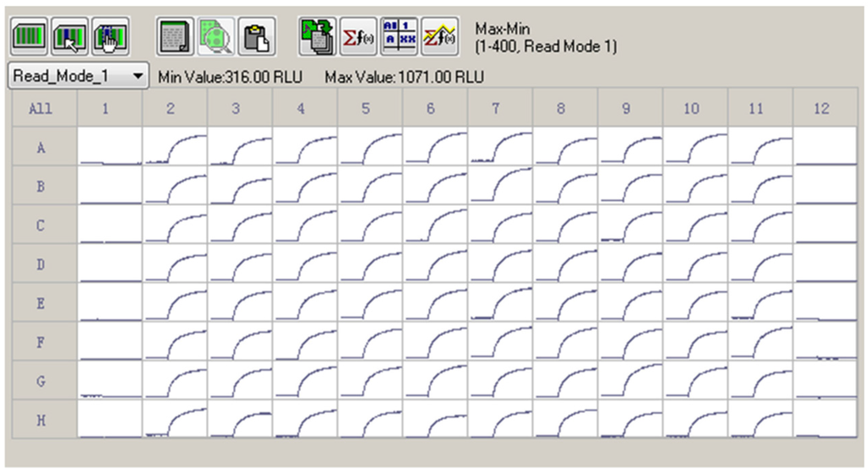Click the well F12 flat trace
Viewport: 868px width, 475px height.
(x=825, y=342)
